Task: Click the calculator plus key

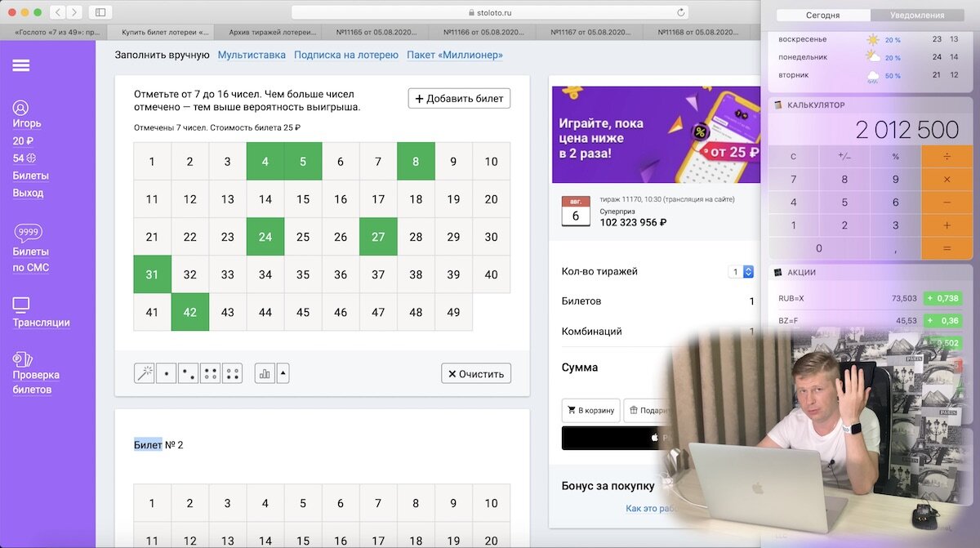Action: point(947,225)
